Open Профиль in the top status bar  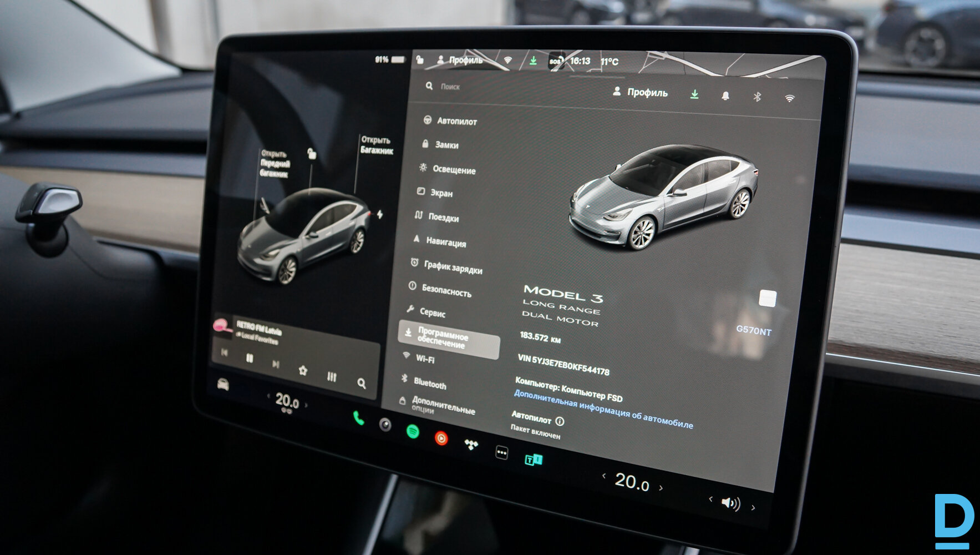(460, 60)
